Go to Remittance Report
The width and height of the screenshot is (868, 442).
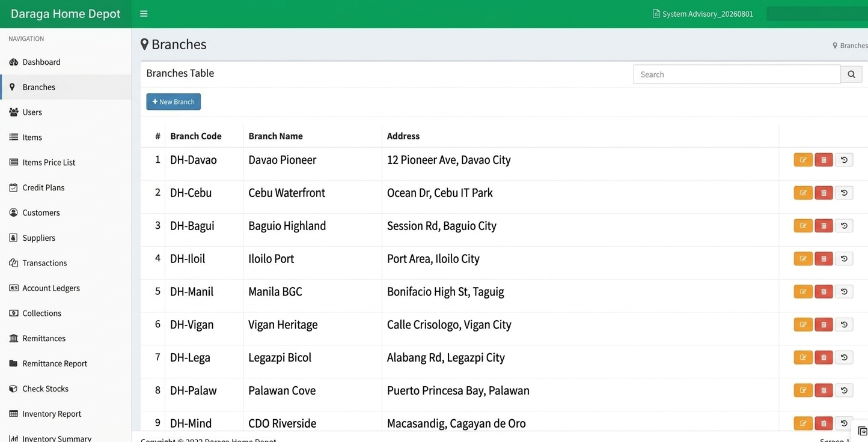66,363
